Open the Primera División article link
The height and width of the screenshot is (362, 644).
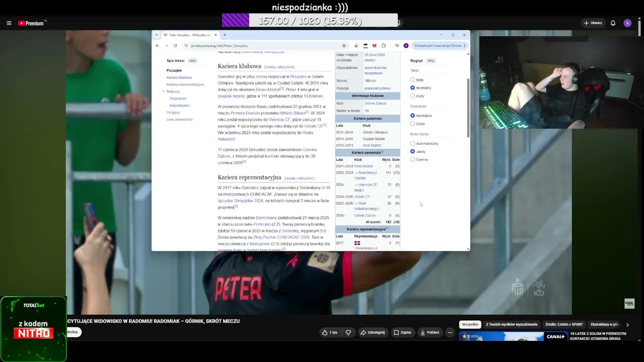pyautogui.click(x=245, y=113)
